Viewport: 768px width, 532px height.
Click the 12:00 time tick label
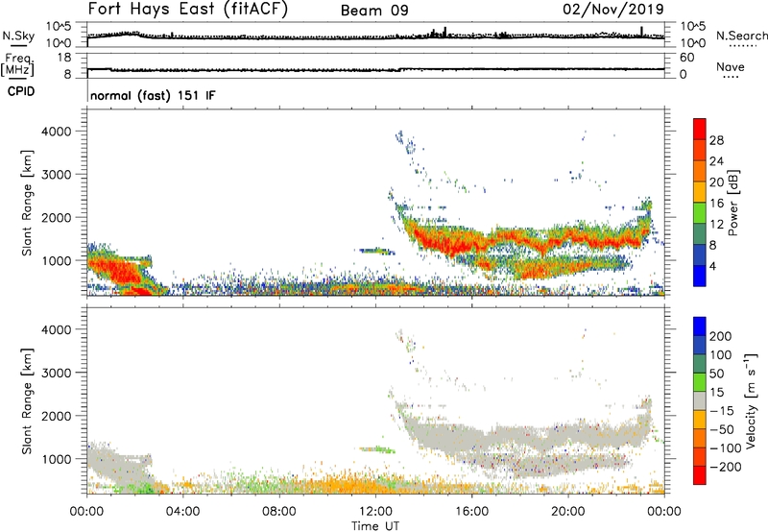click(x=375, y=512)
